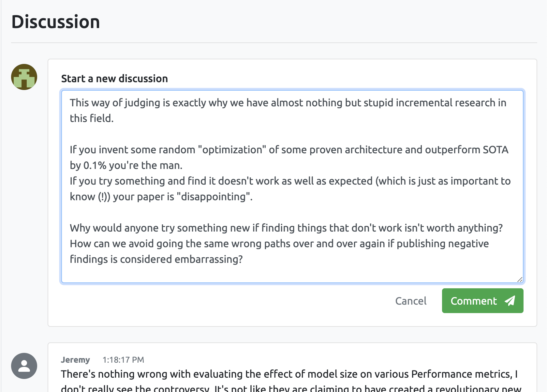Focus the discussion comment text area

click(x=293, y=186)
